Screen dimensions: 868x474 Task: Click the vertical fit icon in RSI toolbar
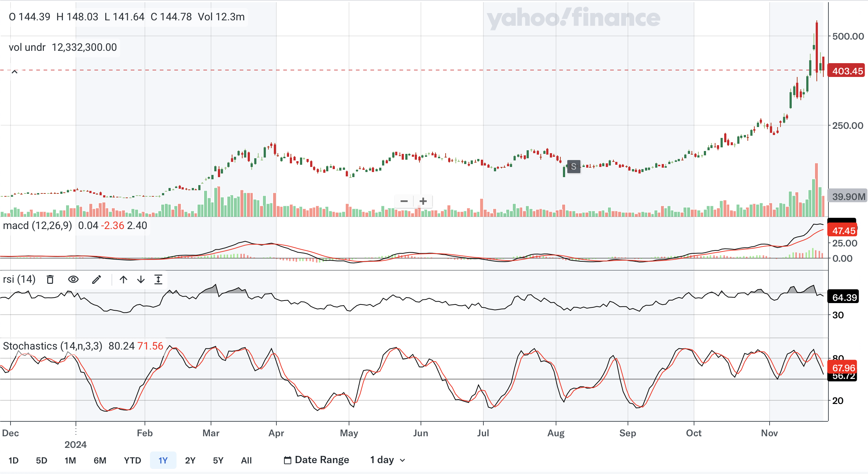[x=159, y=280]
